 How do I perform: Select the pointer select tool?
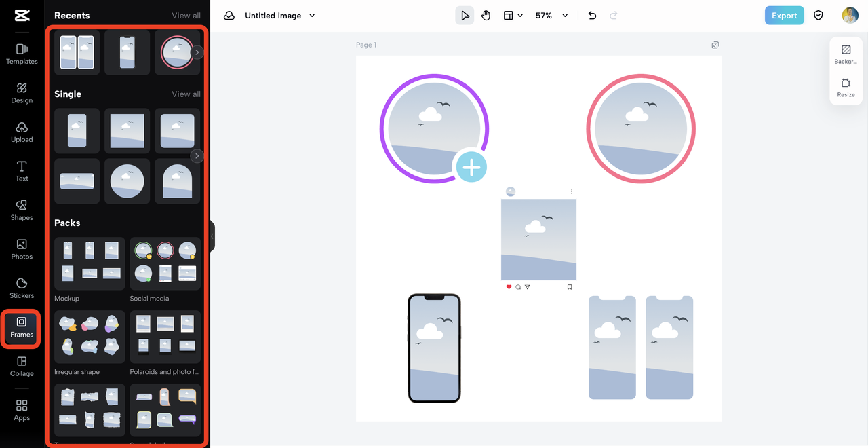pyautogui.click(x=465, y=16)
